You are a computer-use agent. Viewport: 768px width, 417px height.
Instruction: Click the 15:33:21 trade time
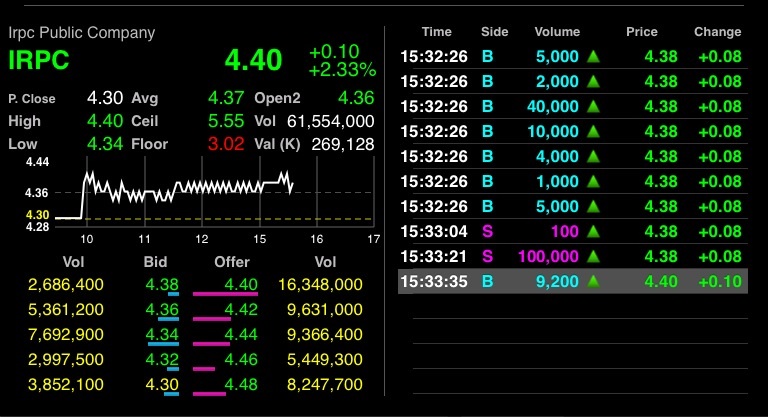[434, 256]
